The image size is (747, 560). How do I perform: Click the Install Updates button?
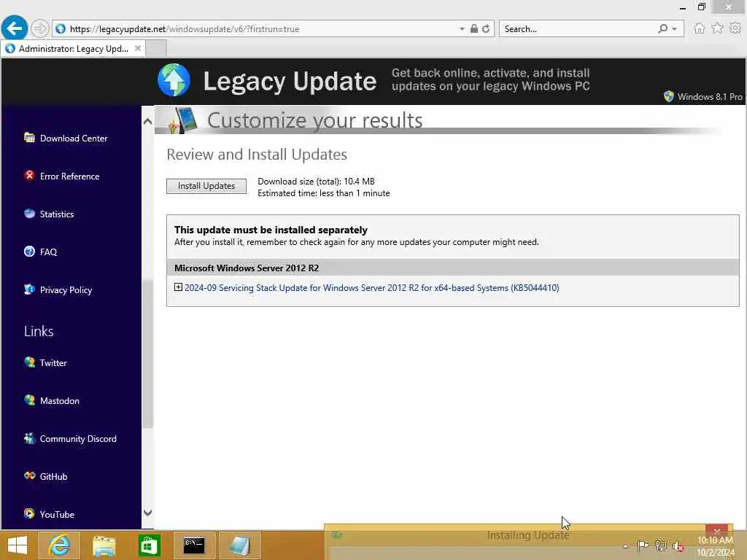(206, 186)
